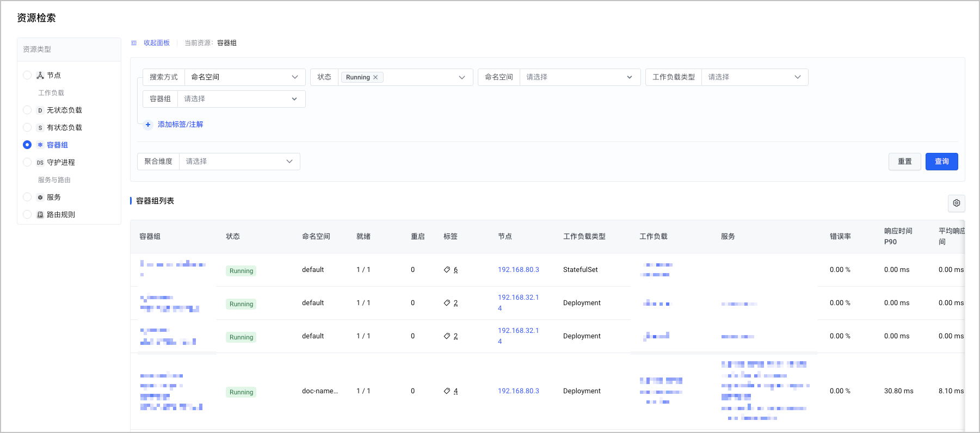This screenshot has width=980, height=433.
Task: Click the 收起面板 link
Action: [x=157, y=43]
